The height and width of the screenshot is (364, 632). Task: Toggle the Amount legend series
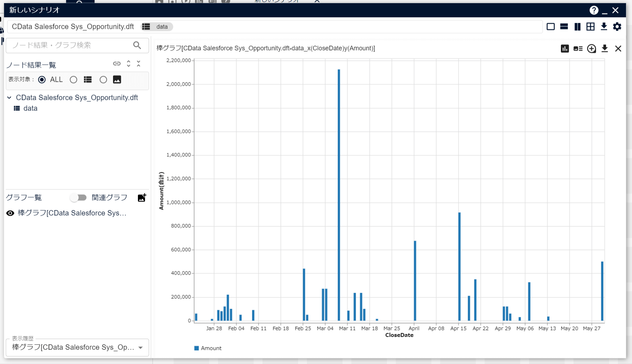tap(208, 348)
